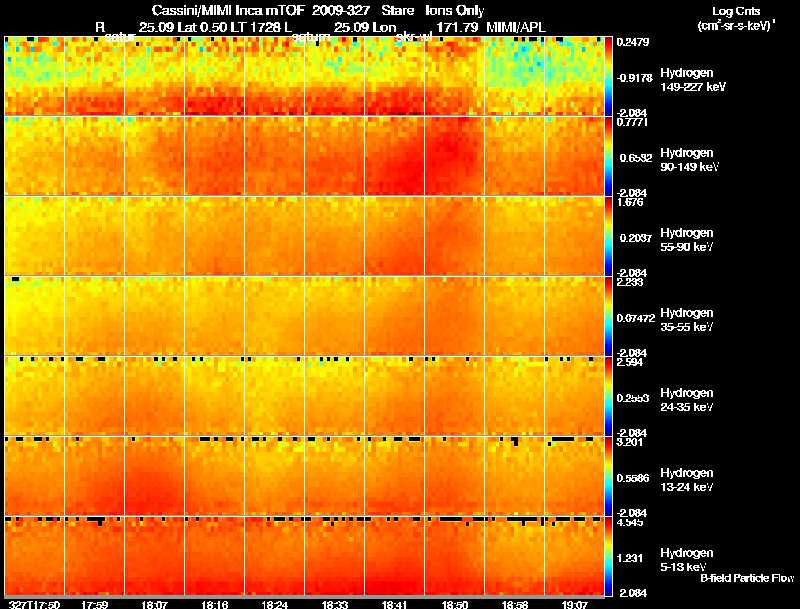This screenshot has height=609, width=800.
Task: Open the 24-35 keV image above 18:33
Action: pos(335,396)
